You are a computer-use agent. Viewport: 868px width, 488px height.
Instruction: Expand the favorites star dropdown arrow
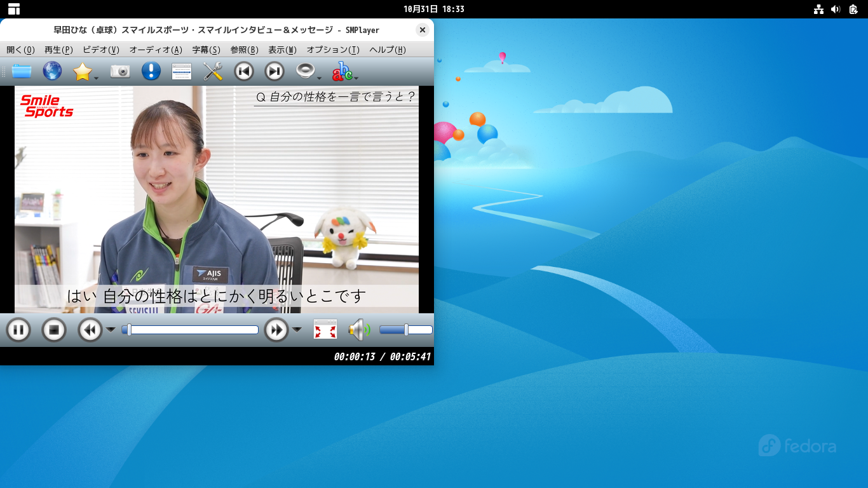pos(97,79)
